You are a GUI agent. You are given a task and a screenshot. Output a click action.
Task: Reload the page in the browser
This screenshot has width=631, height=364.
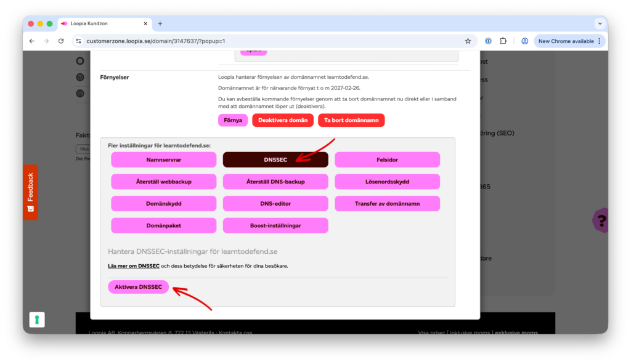pyautogui.click(x=61, y=41)
